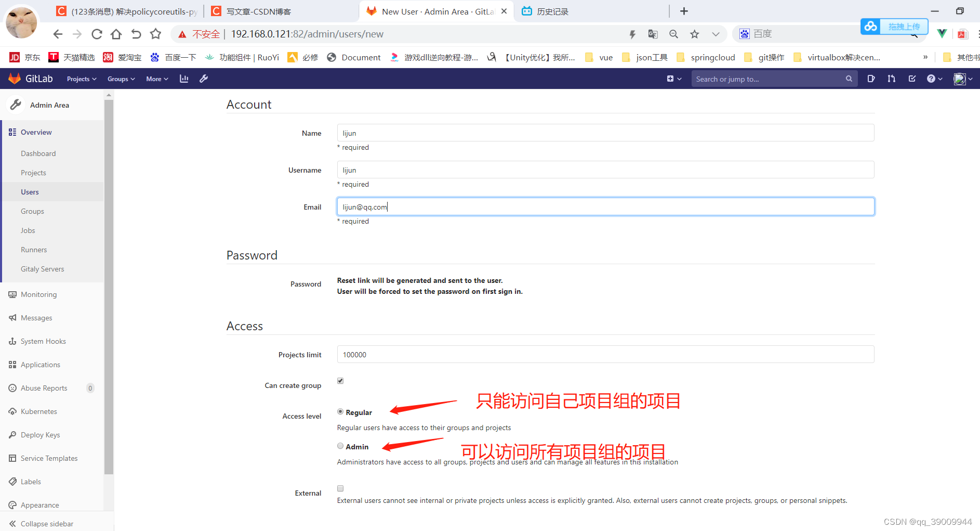980x531 pixels.
Task: Open the issues icon in GitLab navbar
Action: click(x=871, y=79)
